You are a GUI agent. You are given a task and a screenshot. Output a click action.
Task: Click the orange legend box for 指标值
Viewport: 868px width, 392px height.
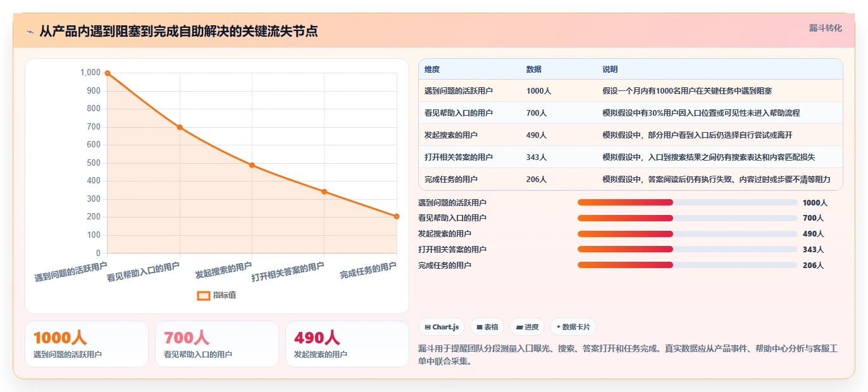[x=203, y=295]
